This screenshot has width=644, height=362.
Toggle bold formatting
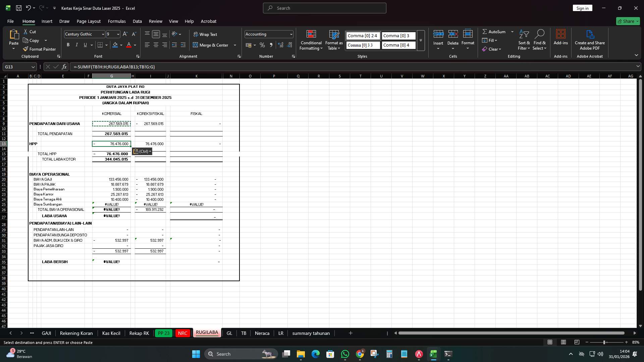pos(68,45)
